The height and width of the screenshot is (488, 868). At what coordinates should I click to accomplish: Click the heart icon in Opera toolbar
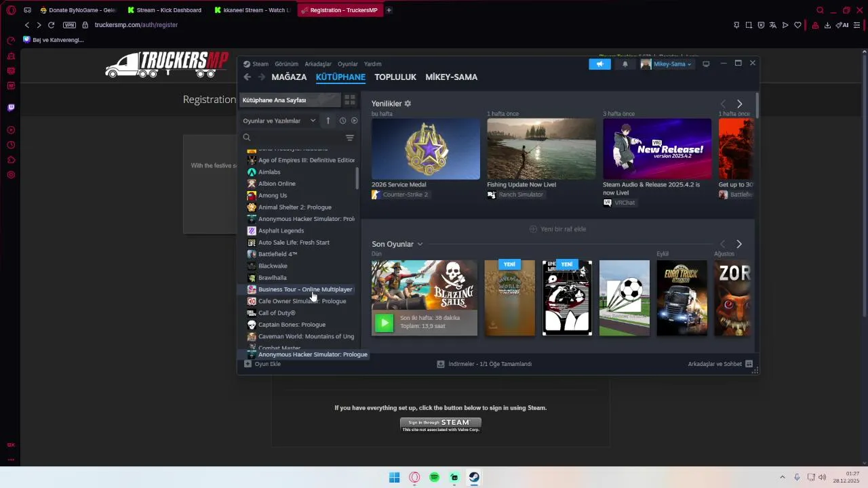pos(797,25)
